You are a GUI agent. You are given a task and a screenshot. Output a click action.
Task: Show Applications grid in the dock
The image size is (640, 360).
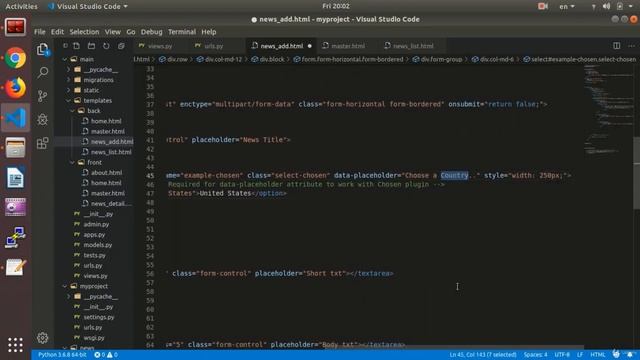(x=16, y=345)
